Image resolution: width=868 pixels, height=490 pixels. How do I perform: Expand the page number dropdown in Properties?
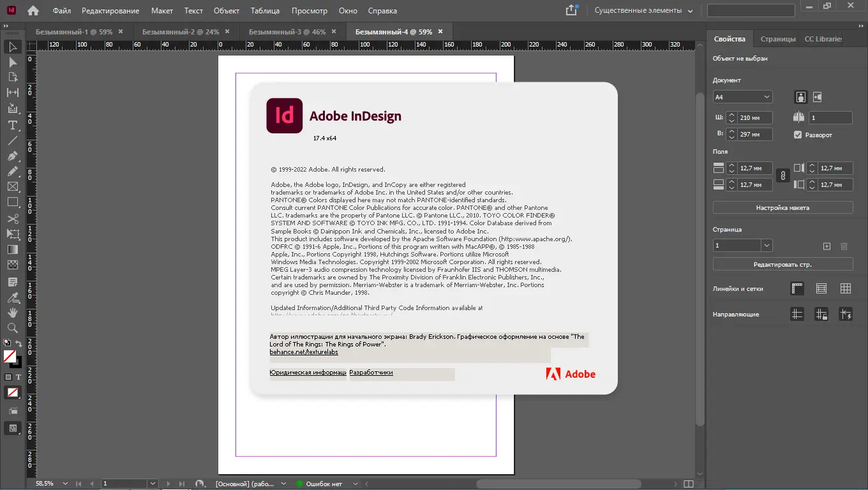[767, 246]
